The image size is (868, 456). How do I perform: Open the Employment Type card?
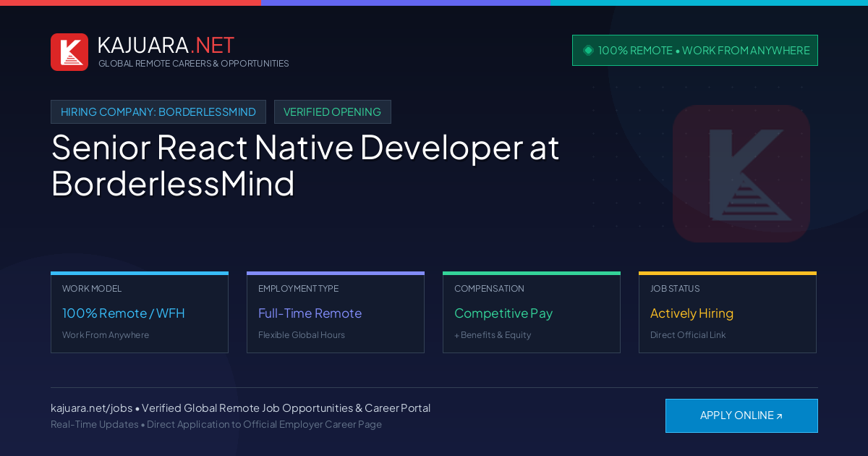(336, 312)
